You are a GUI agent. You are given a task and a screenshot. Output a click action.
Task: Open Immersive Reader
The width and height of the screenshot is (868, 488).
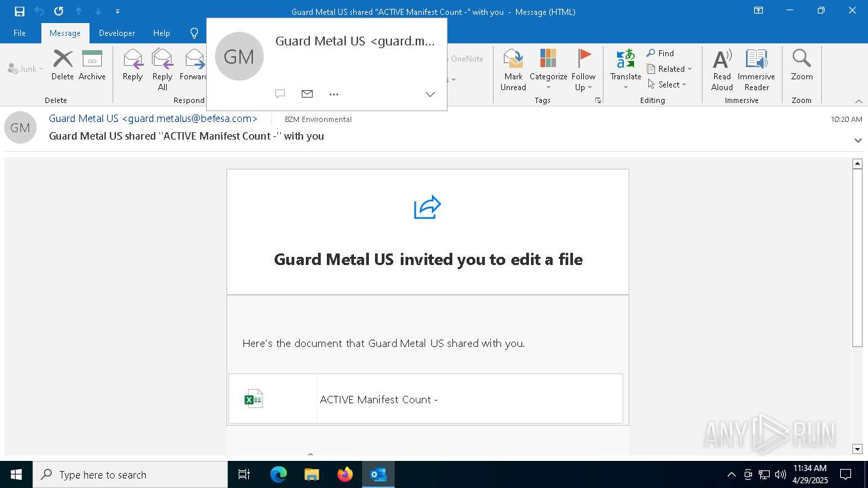tap(756, 69)
